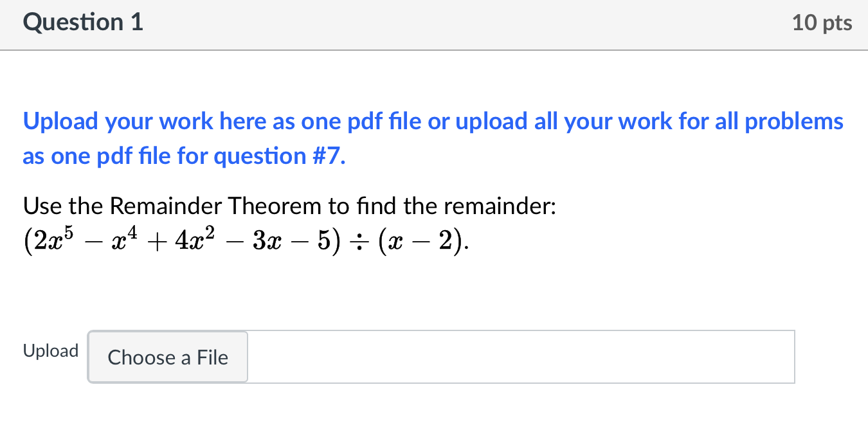This screenshot has height=423, width=868.
Task: Click the Upload label beside the button
Action: [50, 350]
